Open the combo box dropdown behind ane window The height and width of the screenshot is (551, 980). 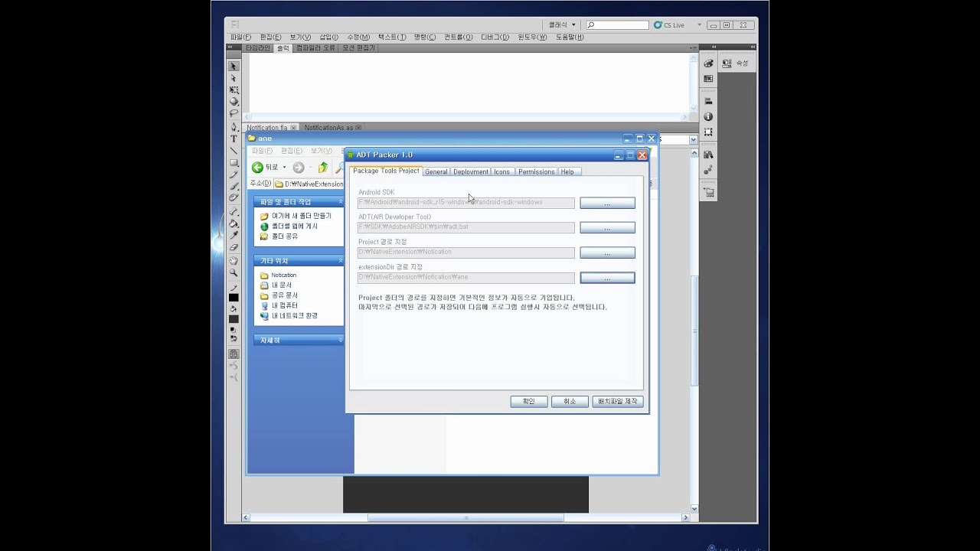[x=693, y=139]
